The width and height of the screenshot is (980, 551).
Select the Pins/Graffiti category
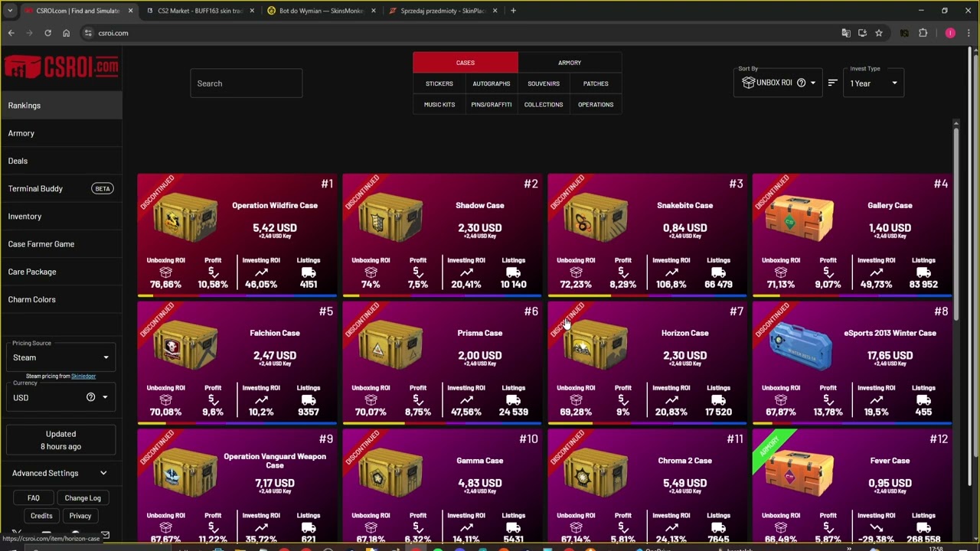click(492, 104)
